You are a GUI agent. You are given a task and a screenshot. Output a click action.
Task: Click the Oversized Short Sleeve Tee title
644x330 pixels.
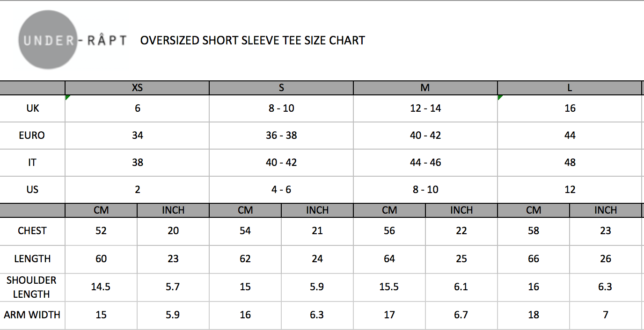(x=253, y=41)
